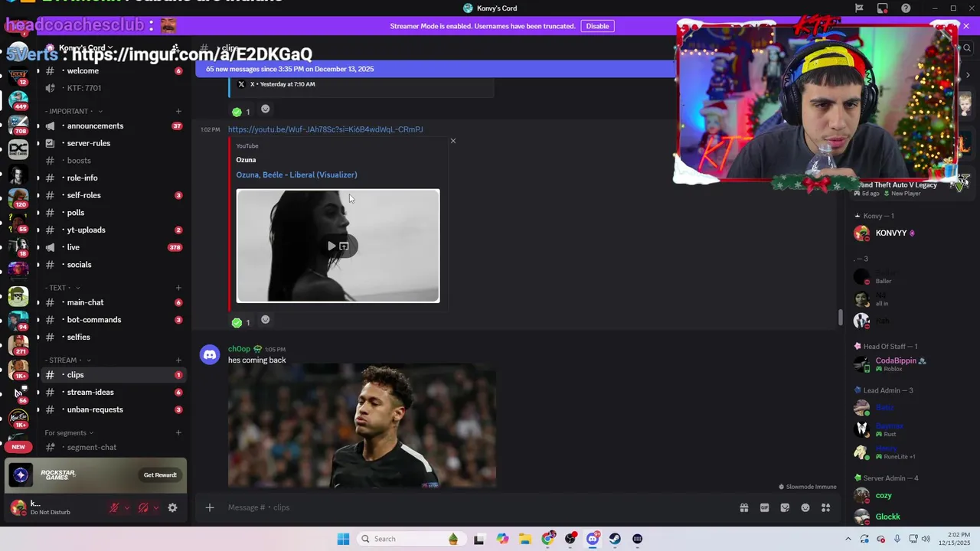Open the apps launcher icon
The image size is (980, 551).
pyautogui.click(x=826, y=507)
